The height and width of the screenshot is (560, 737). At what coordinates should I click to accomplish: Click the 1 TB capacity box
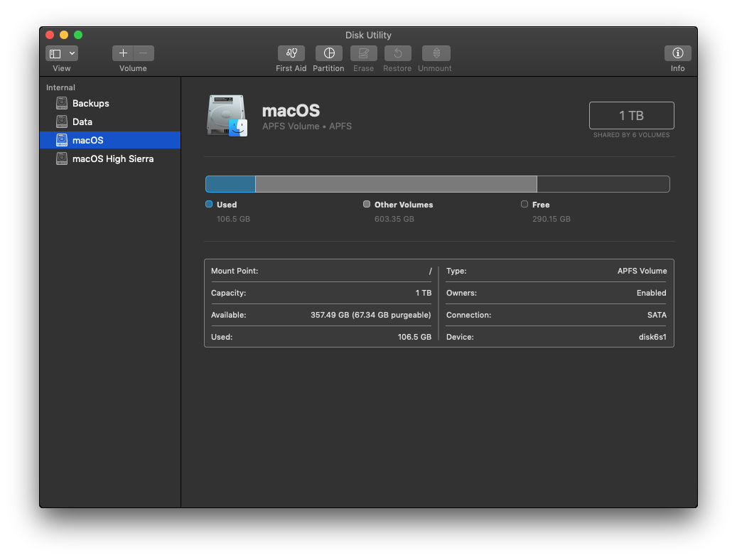tap(631, 116)
